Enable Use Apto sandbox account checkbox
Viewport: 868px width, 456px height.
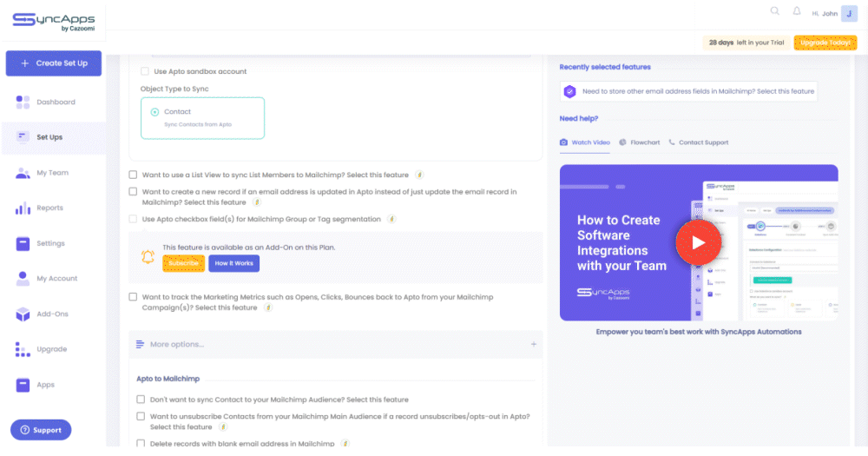point(144,71)
